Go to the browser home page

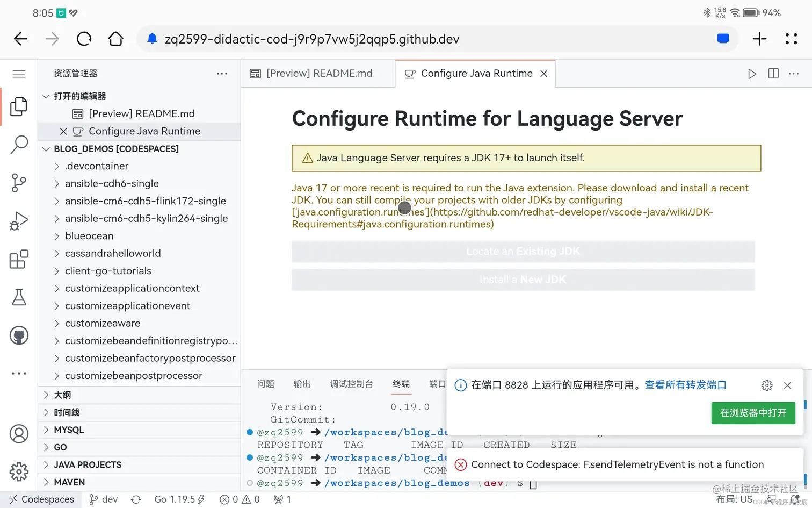tap(116, 39)
